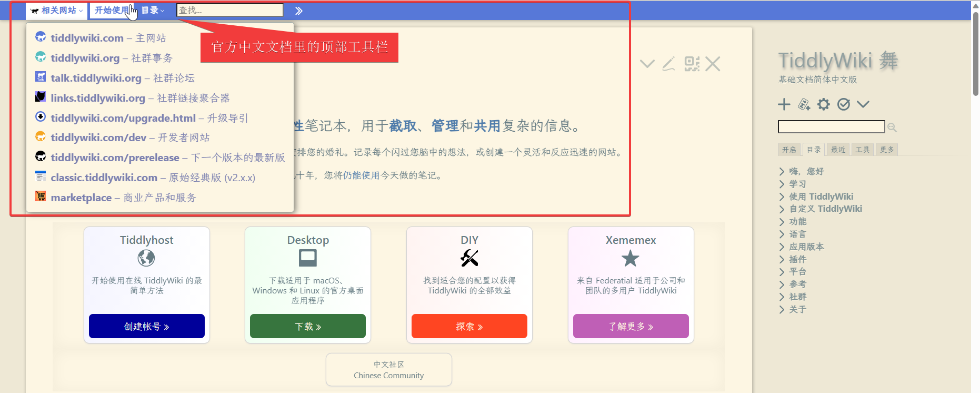Click the tiddlywiki.com globe icon

41,37
